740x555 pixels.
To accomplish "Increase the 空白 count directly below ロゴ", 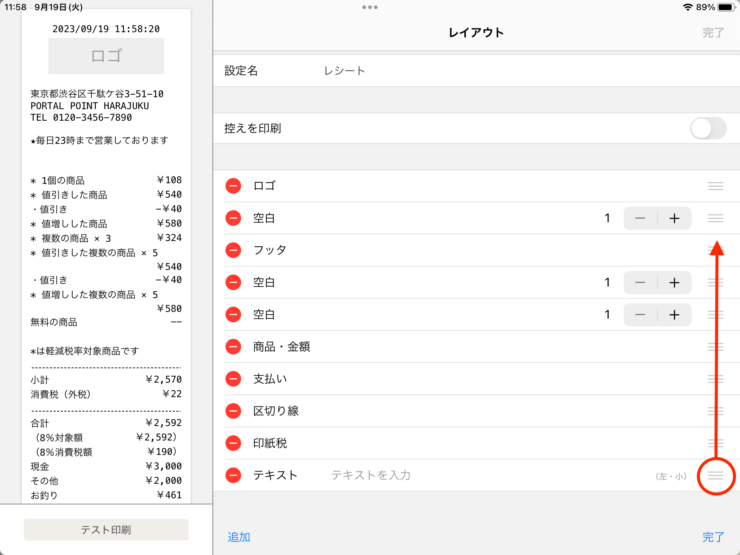I will pyautogui.click(x=674, y=218).
